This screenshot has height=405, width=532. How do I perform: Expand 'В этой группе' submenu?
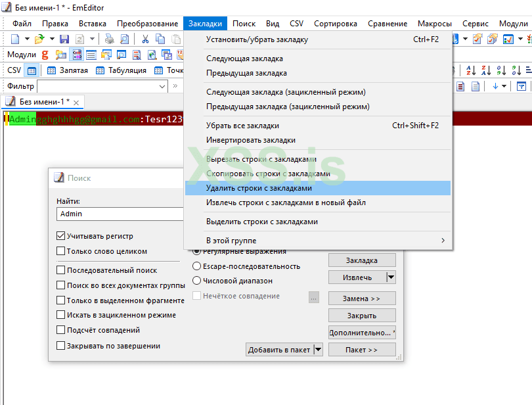click(x=443, y=241)
